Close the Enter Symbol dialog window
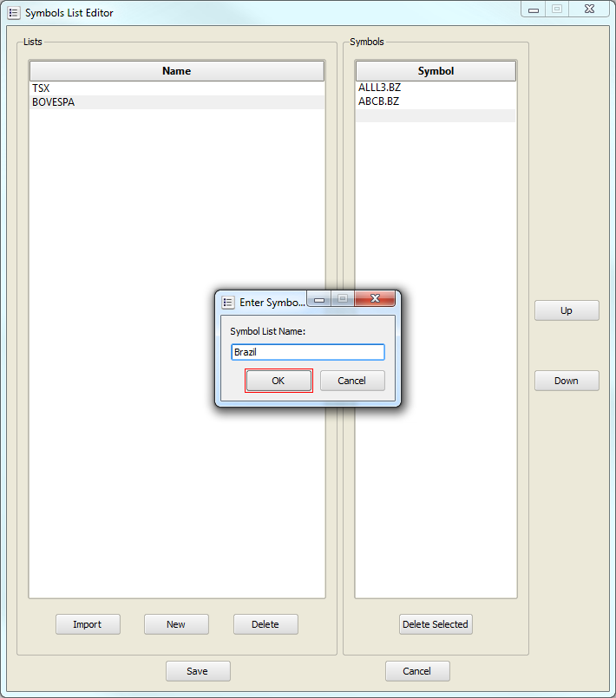 376,300
